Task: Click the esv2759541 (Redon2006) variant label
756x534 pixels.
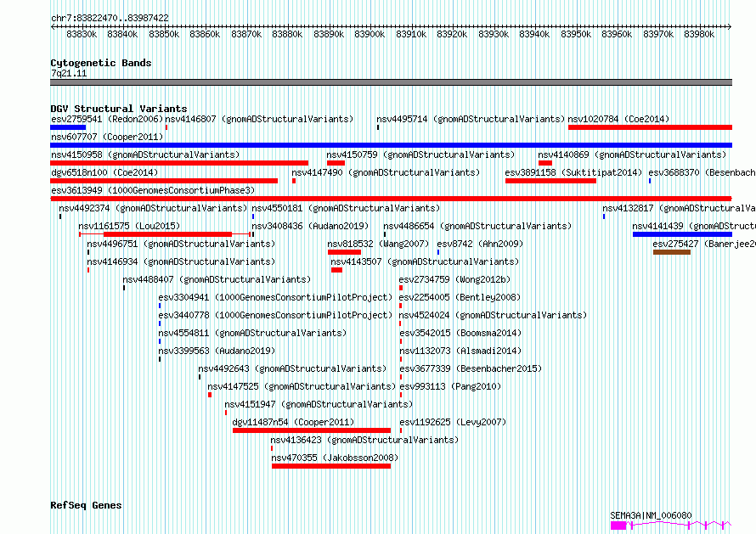Action: click(x=107, y=119)
